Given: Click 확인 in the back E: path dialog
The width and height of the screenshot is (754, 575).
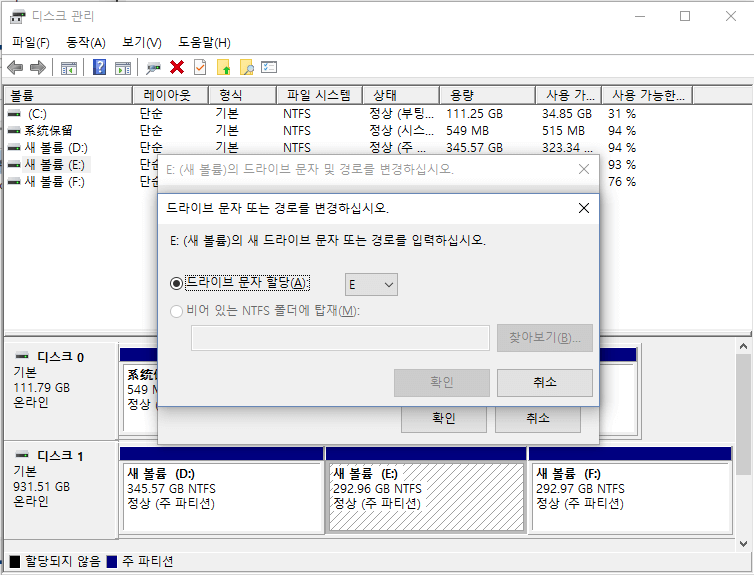Looking at the screenshot, I should click(x=444, y=419).
